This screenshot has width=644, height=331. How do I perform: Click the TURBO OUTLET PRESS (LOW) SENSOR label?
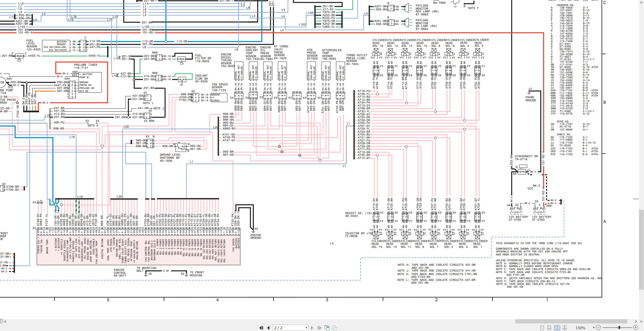pyautogui.click(x=356, y=60)
